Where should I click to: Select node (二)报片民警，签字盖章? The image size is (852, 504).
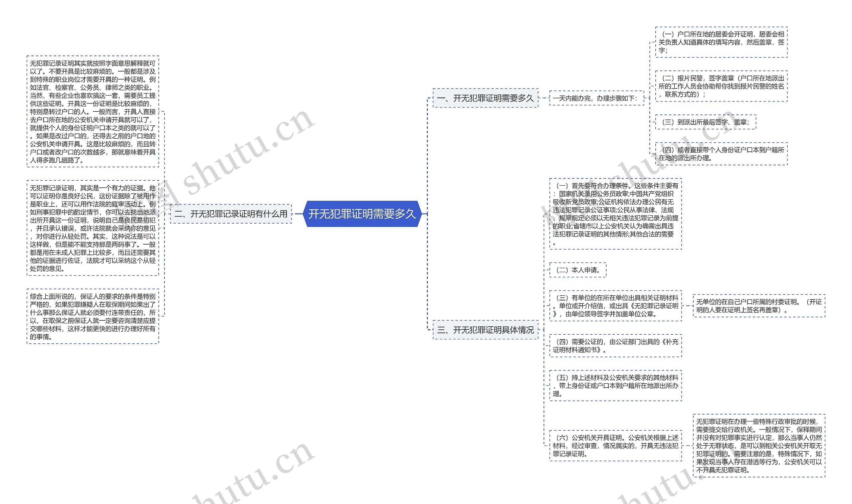click(x=721, y=86)
